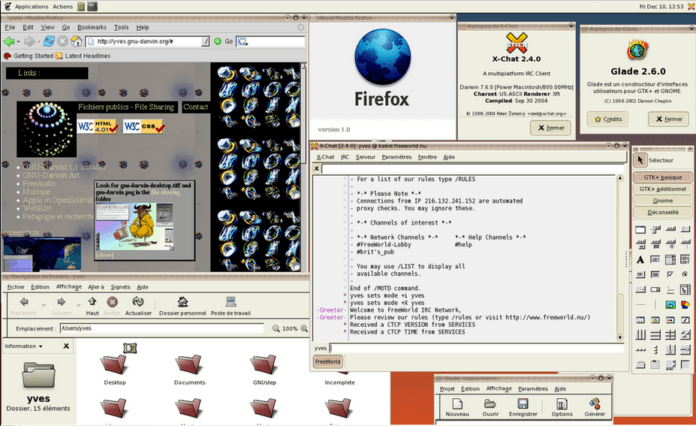Open the Signets menu in file browser
This screenshot has height=426, width=696.
(x=120, y=287)
